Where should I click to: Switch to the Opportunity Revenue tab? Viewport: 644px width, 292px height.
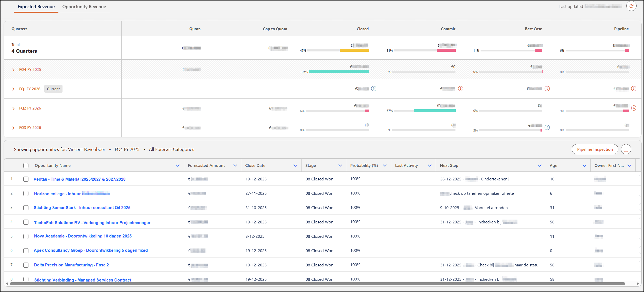pyautogui.click(x=84, y=7)
